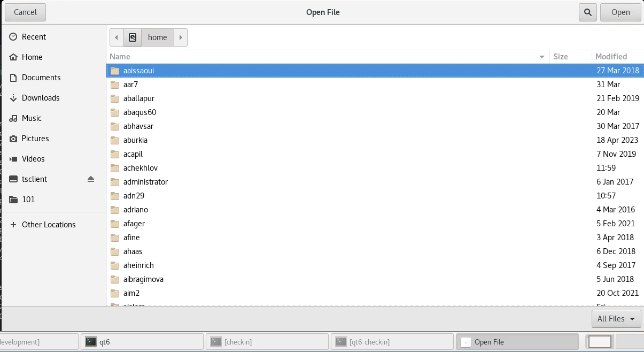Click folder icon of aar7

(x=114, y=85)
